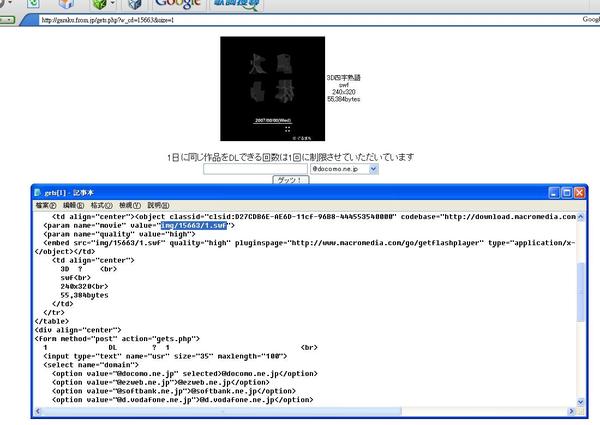This screenshot has width=600, height=425.
Task: Open the dropdown arrow next to green cube
Action: coord(112,3)
